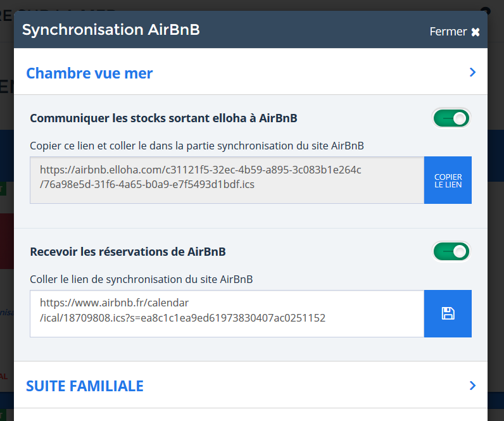Click the Coller le lien de synchronisation instruction text
The width and height of the screenshot is (504, 421).
(x=141, y=279)
